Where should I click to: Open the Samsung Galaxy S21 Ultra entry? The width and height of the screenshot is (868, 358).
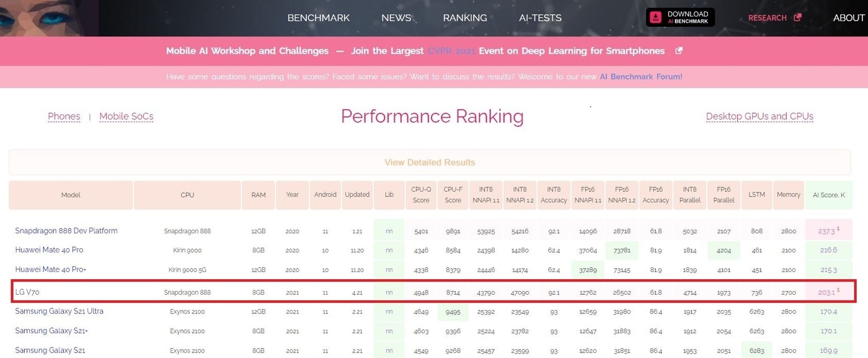point(59,311)
